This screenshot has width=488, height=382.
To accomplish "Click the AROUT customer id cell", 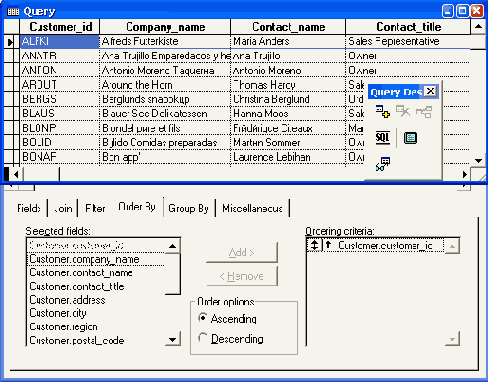I will point(60,85).
